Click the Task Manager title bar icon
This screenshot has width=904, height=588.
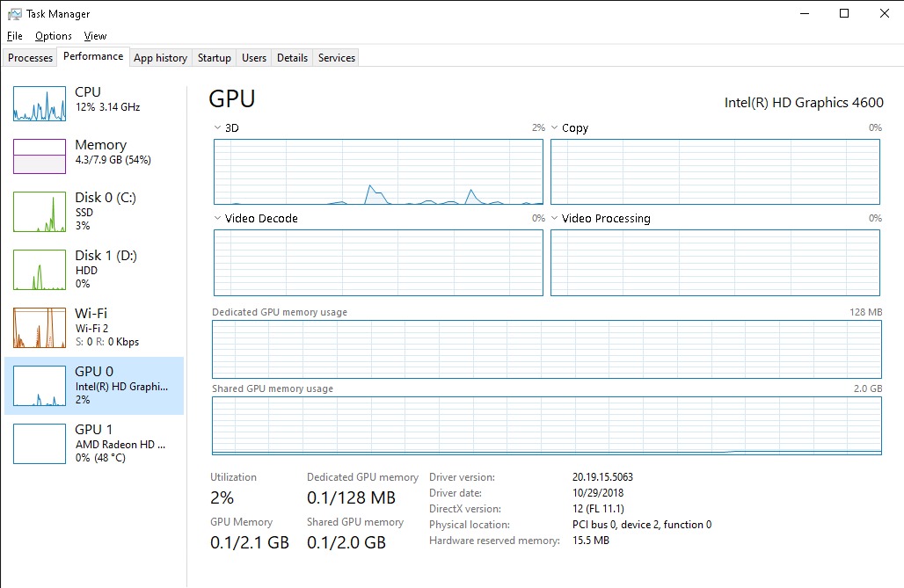tap(15, 14)
